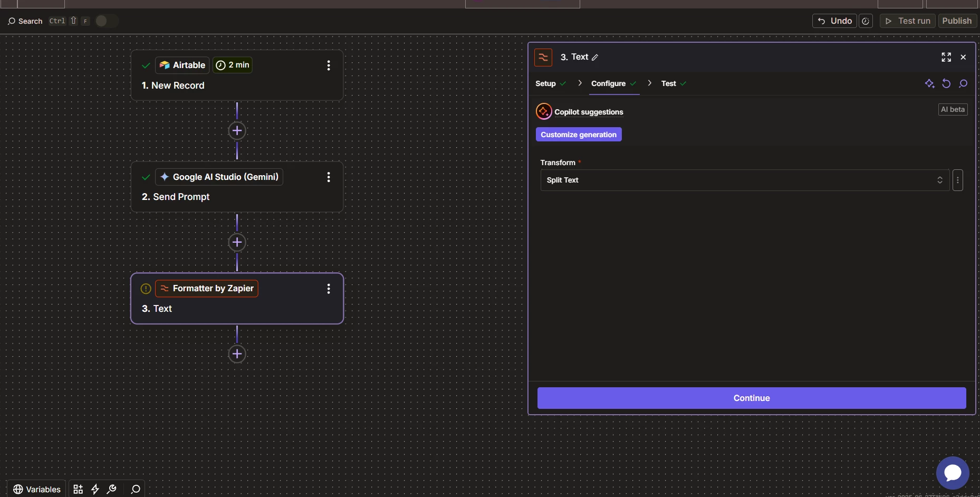Open the three-dot menu on the Formatter step

coord(329,289)
